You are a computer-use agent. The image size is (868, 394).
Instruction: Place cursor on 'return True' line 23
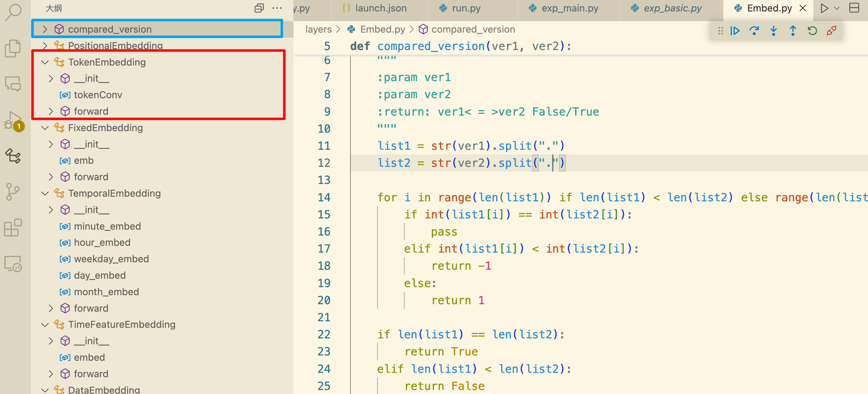441,351
